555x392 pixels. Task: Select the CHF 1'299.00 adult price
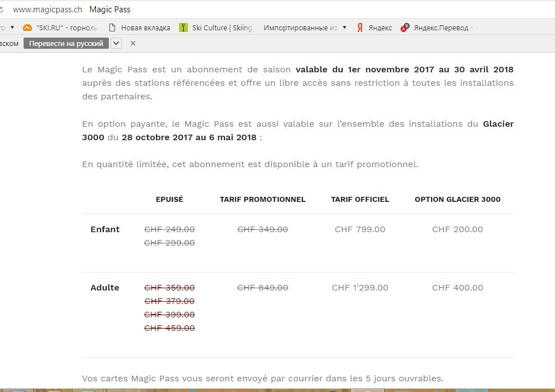click(x=360, y=288)
